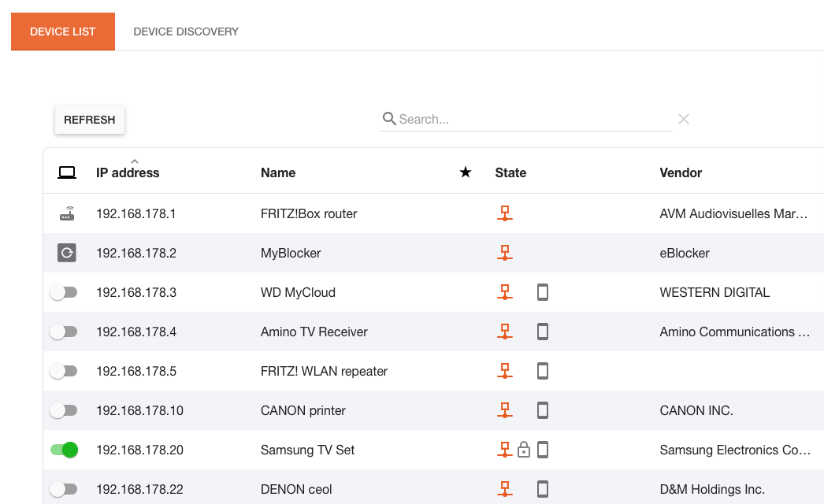Click the D&M Holdings Inc. vendor cell
The width and height of the screenshot is (824, 504).
[x=712, y=490]
